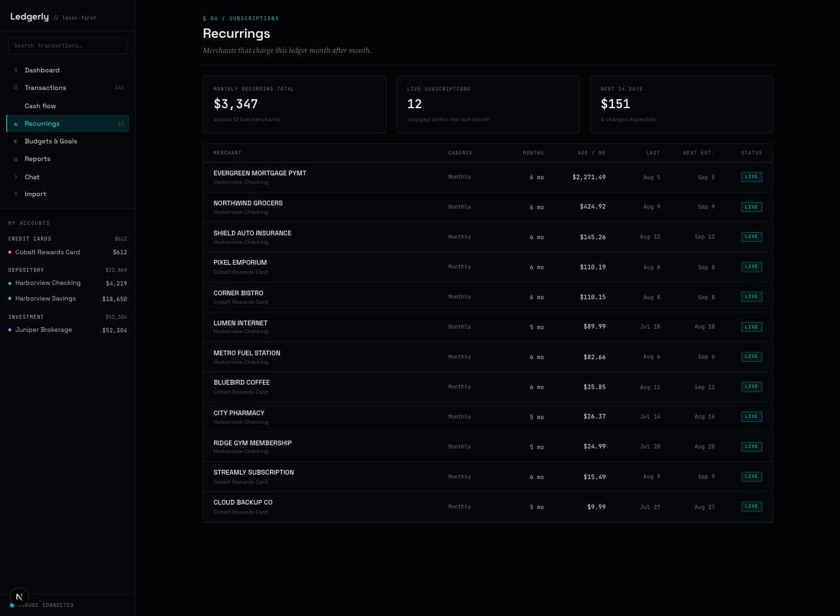
Task: Click the Next.js dev tools N badge
Action: (19, 596)
